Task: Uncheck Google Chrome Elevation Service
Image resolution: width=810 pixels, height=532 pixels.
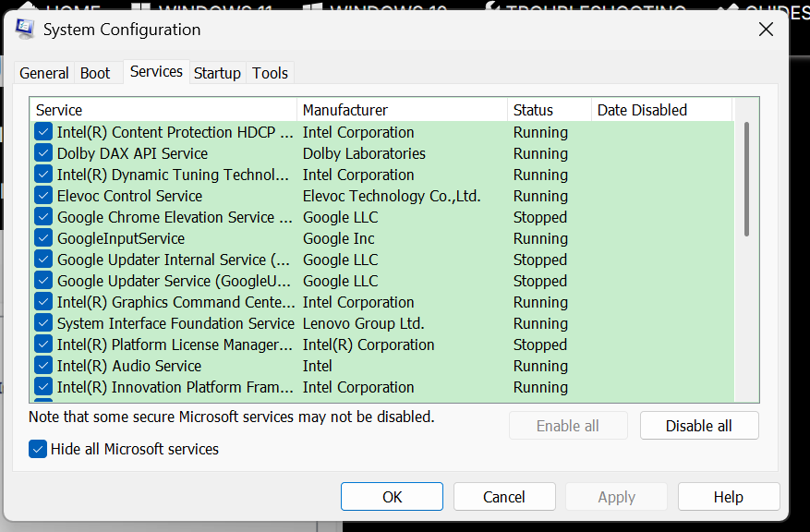Action: 42,216
